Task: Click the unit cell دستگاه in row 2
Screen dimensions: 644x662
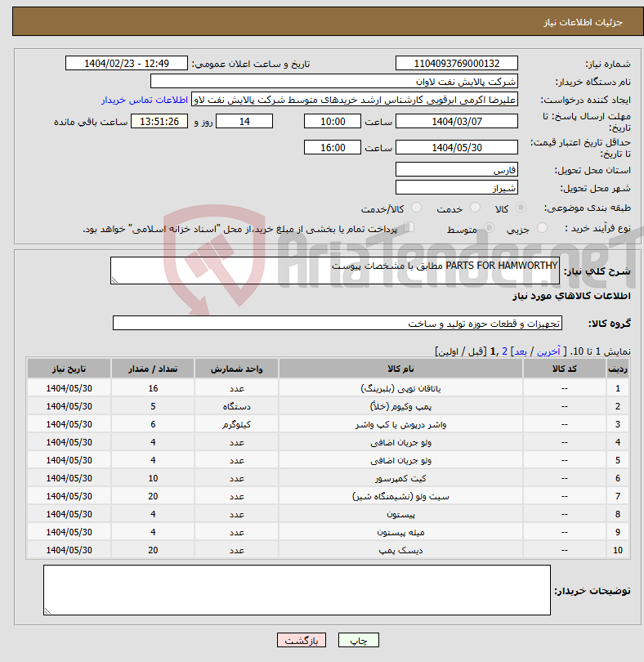Action: (236, 406)
